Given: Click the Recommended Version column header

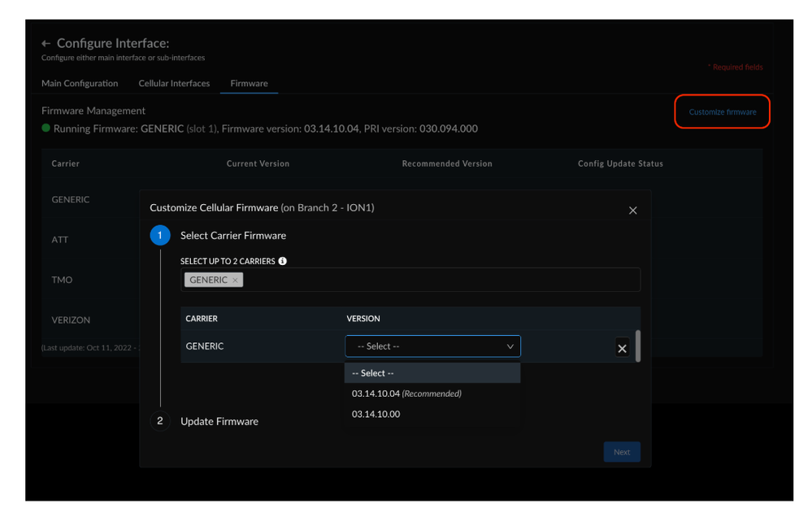Looking at the screenshot, I should 447,163.
